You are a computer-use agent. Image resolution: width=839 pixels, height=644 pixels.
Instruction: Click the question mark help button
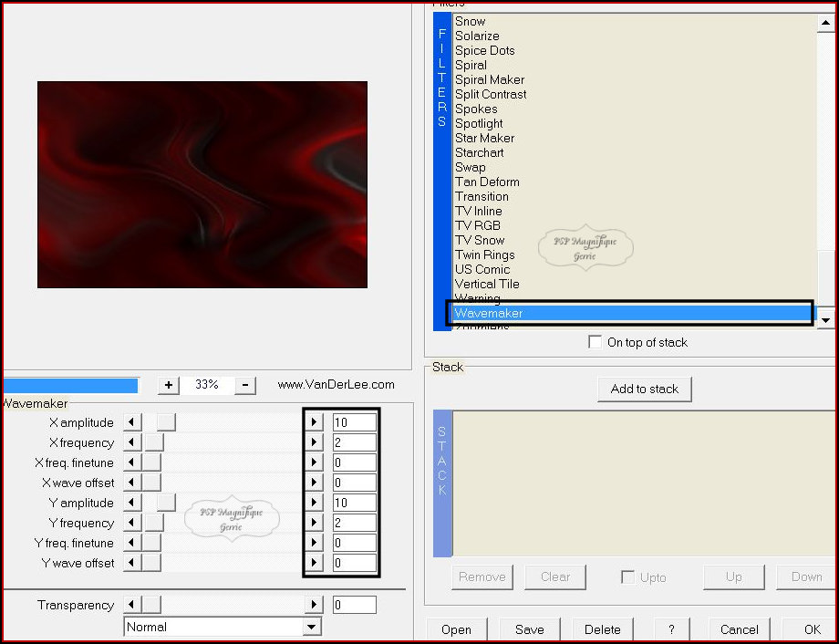click(x=671, y=629)
